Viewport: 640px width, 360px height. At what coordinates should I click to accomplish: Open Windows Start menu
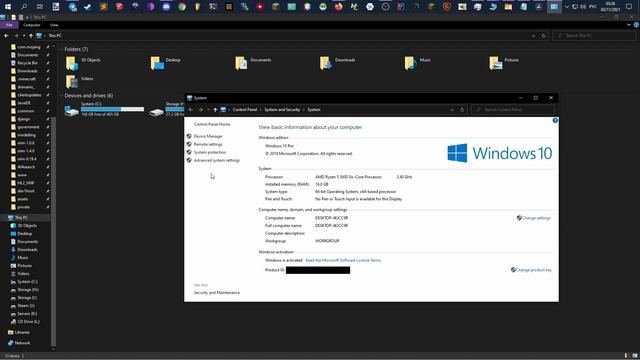(8, 6)
